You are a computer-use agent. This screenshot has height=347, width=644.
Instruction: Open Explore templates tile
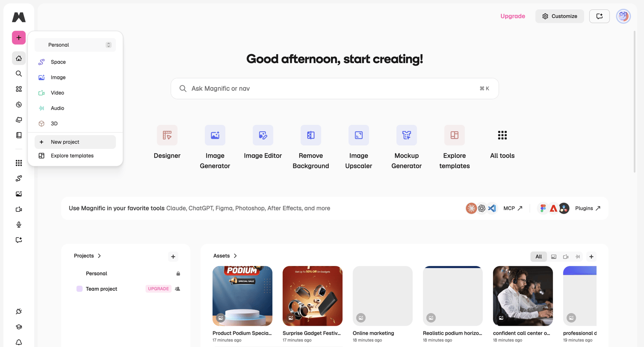(x=454, y=147)
